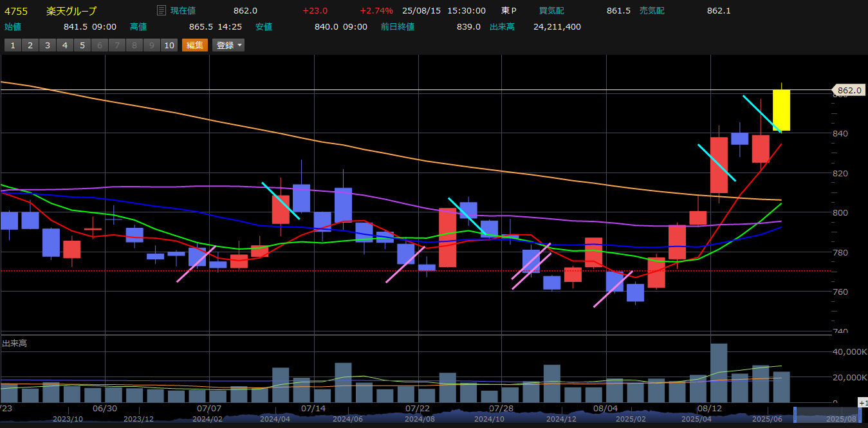Screen dimensions: 868x428
Task: Click the tallest volume bar at 08/12
Action: click(x=719, y=373)
